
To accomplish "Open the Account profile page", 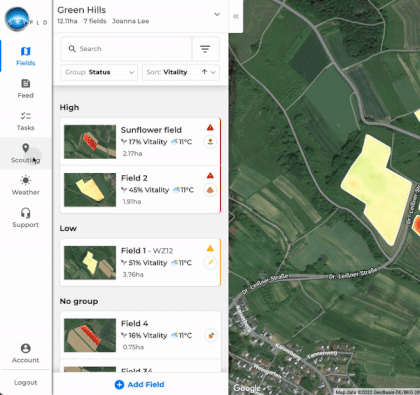I will click(26, 353).
